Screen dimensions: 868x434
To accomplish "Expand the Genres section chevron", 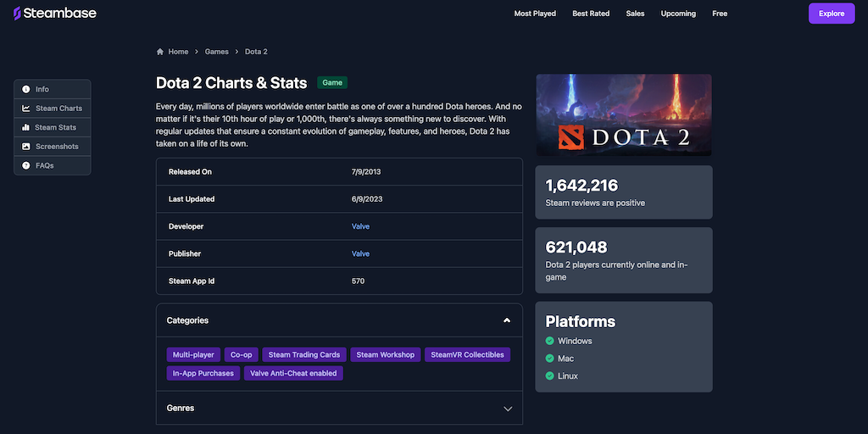I will pyautogui.click(x=508, y=409).
